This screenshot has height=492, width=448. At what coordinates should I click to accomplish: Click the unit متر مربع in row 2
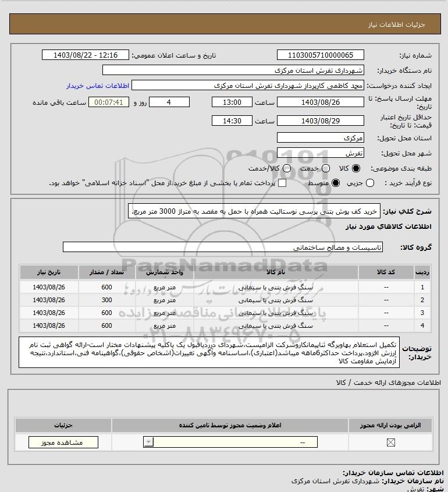[x=165, y=300]
